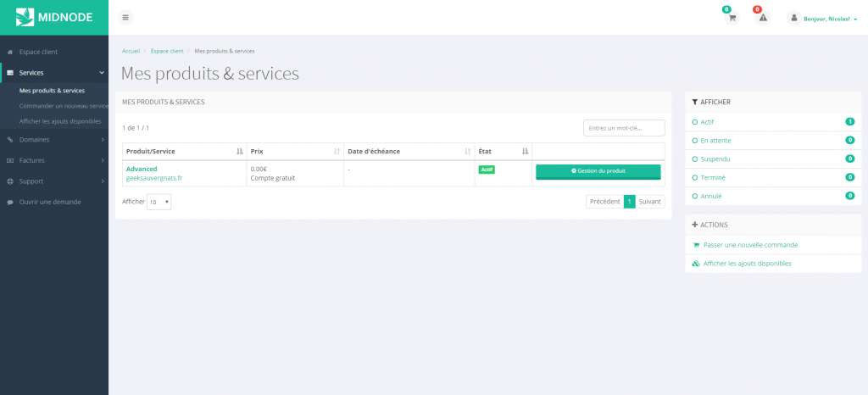Click the Gestion du produit button

[x=598, y=171]
